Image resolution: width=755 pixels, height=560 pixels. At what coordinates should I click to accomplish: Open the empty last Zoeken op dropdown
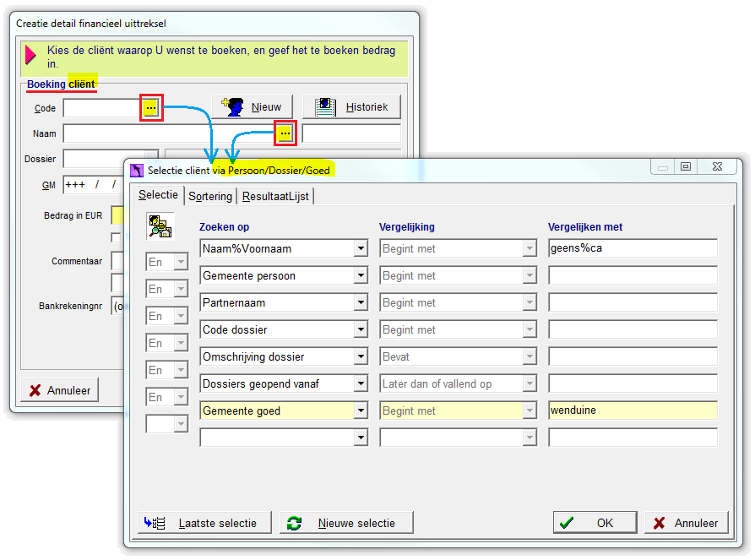[361, 438]
